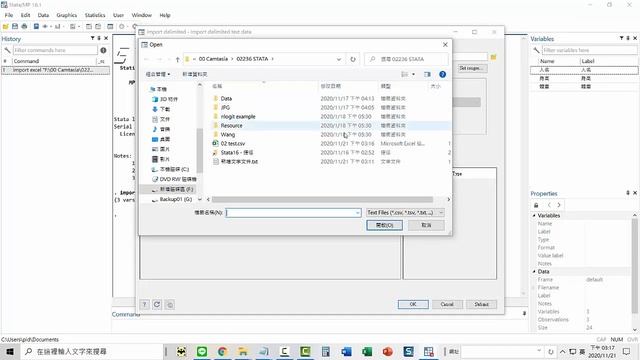
Task: Click 00 Camtasia in address breadcrumb
Action: click(213, 59)
